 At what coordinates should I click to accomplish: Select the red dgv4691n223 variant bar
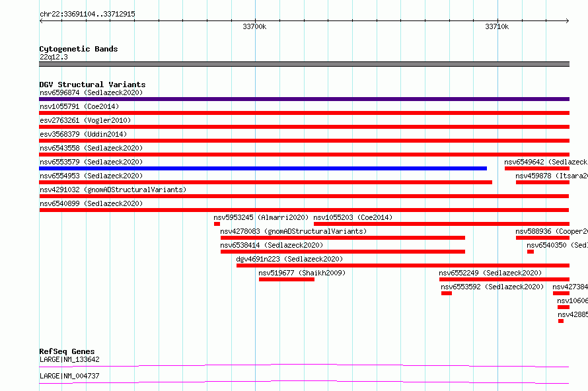(x=403, y=266)
